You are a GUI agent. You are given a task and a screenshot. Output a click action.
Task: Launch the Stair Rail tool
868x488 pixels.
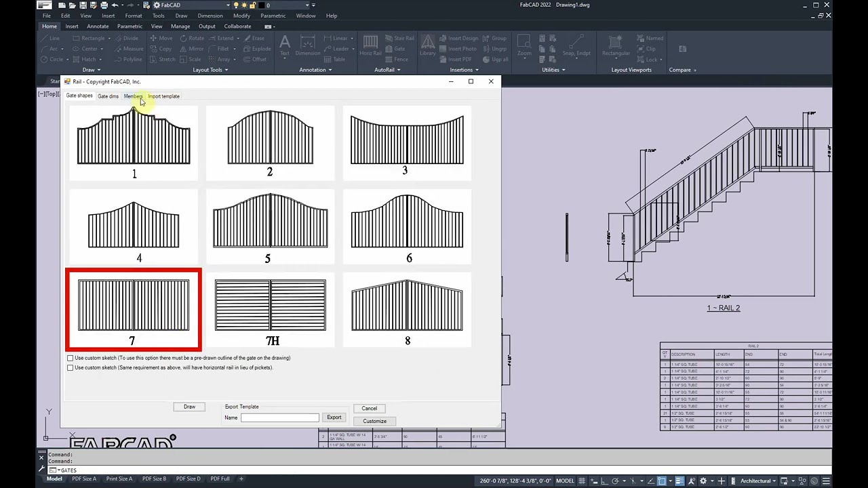click(x=399, y=38)
